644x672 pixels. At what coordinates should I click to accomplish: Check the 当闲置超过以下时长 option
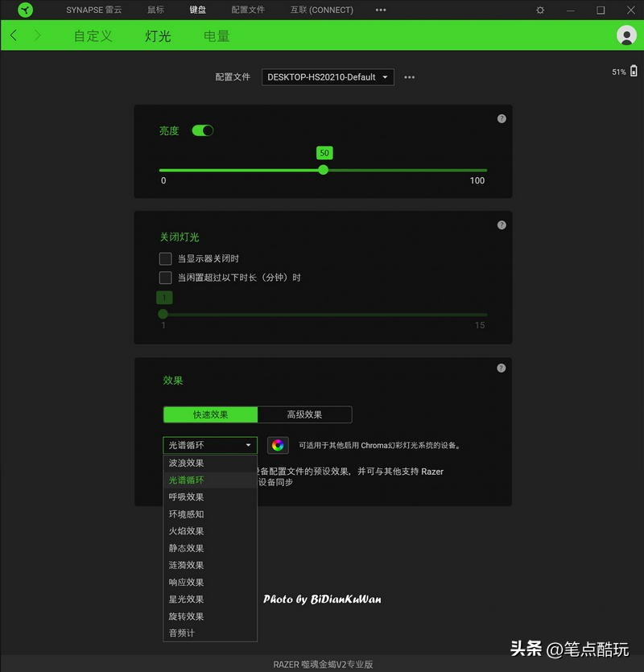pyautogui.click(x=166, y=278)
